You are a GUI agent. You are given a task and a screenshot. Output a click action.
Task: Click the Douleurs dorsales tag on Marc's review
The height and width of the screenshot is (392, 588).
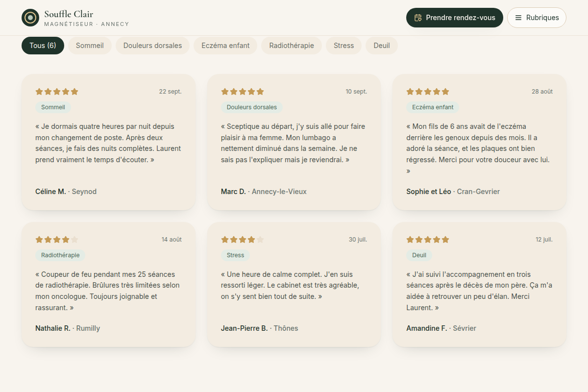[252, 107]
